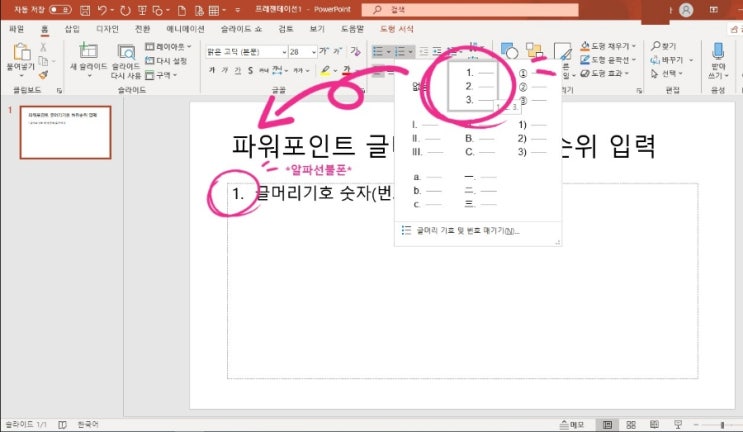Click the 검색 search box
The height and width of the screenshot is (432, 743).
coord(470,9)
